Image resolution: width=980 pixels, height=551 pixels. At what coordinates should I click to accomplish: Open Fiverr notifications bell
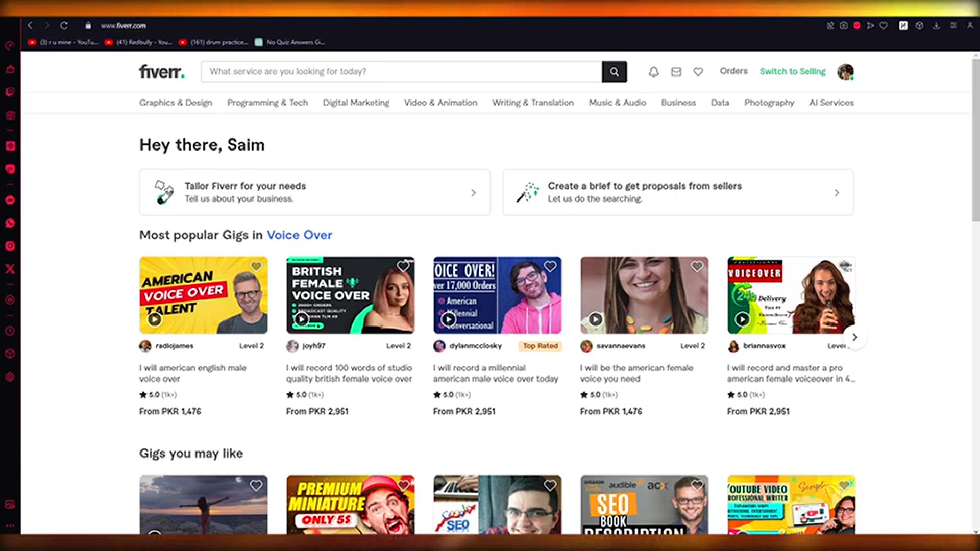[653, 72]
